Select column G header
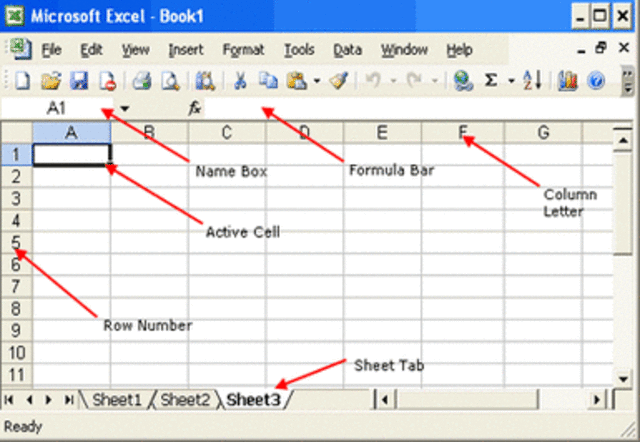640x442 pixels. pyautogui.click(x=543, y=133)
